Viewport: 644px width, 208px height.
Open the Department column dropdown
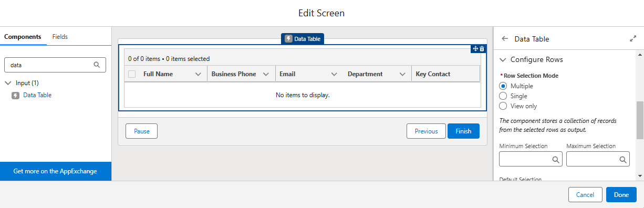point(402,75)
